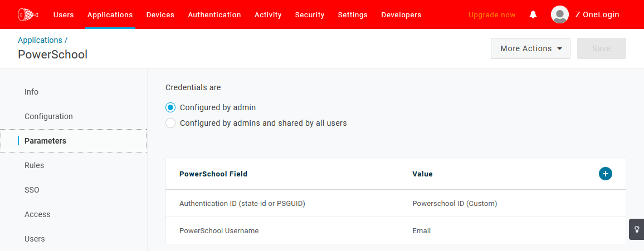The width and height of the screenshot is (644, 251).
Task: Expand the More Actions dropdown
Action: [x=530, y=48]
